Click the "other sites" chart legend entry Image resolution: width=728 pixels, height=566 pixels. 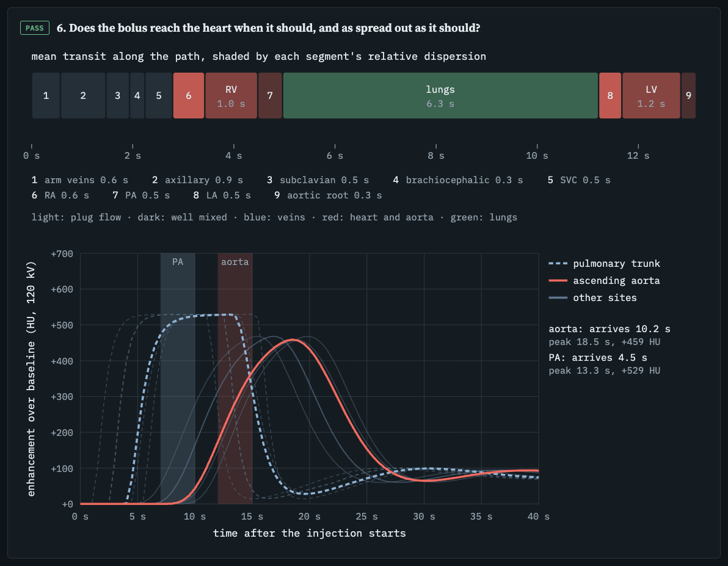click(x=593, y=298)
